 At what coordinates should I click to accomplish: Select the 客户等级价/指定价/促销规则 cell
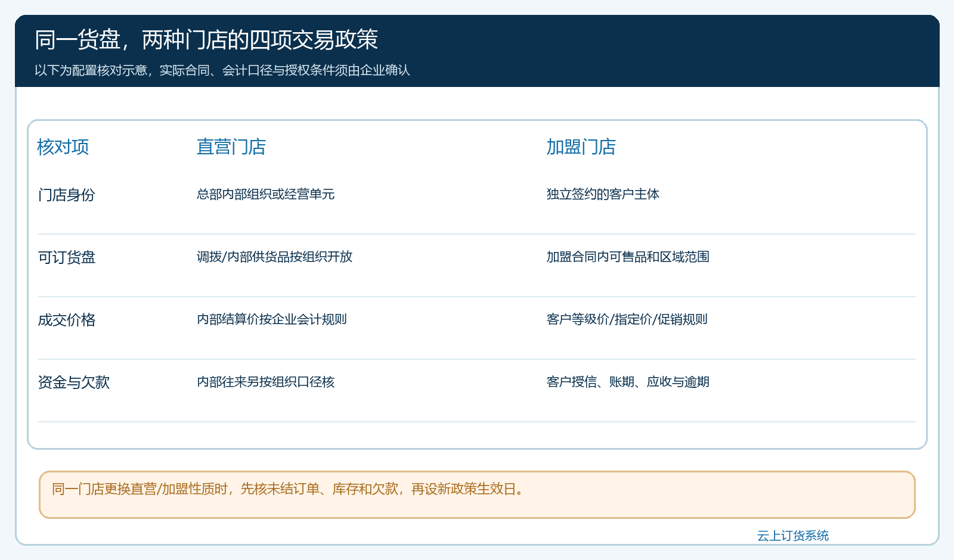627,319
